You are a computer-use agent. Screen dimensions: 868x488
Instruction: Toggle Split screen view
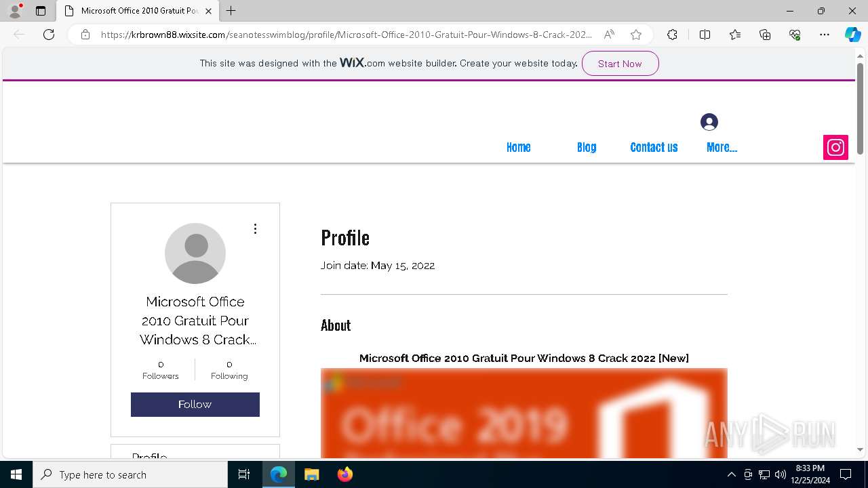(x=705, y=35)
